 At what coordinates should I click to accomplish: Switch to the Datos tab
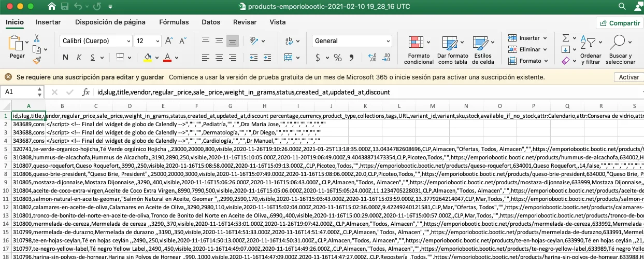(211, 22)
